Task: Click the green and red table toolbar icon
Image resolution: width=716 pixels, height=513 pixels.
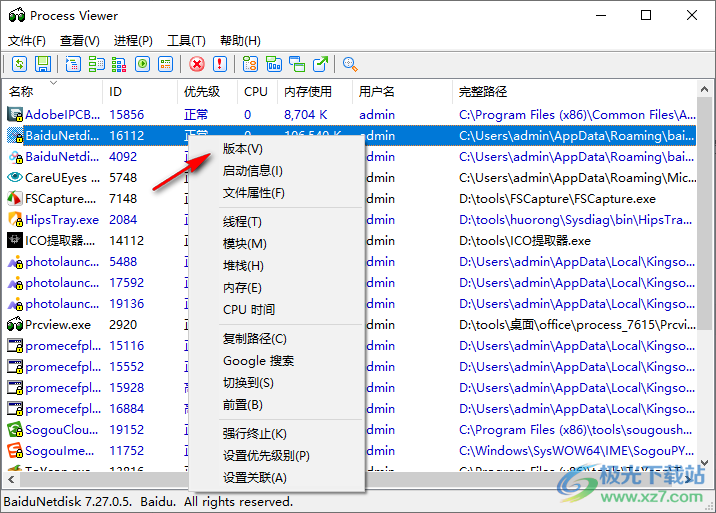Action: pyautogui.click(x=119, y=64)
